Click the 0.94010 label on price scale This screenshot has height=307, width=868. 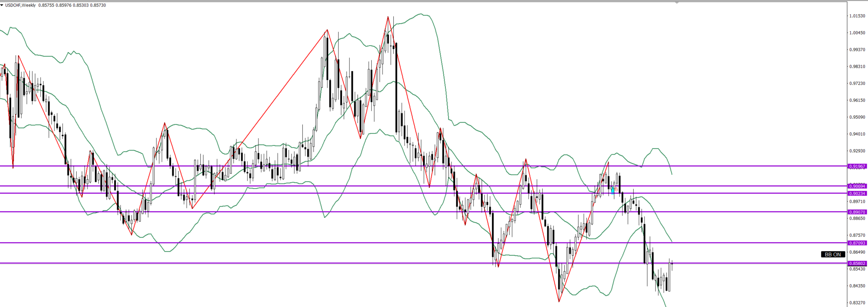[857, 134]
